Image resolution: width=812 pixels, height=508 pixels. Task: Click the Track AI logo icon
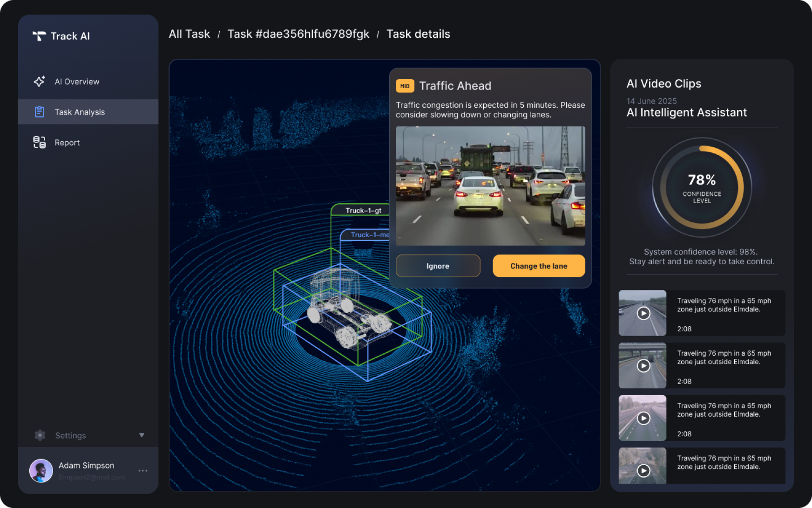39,36
